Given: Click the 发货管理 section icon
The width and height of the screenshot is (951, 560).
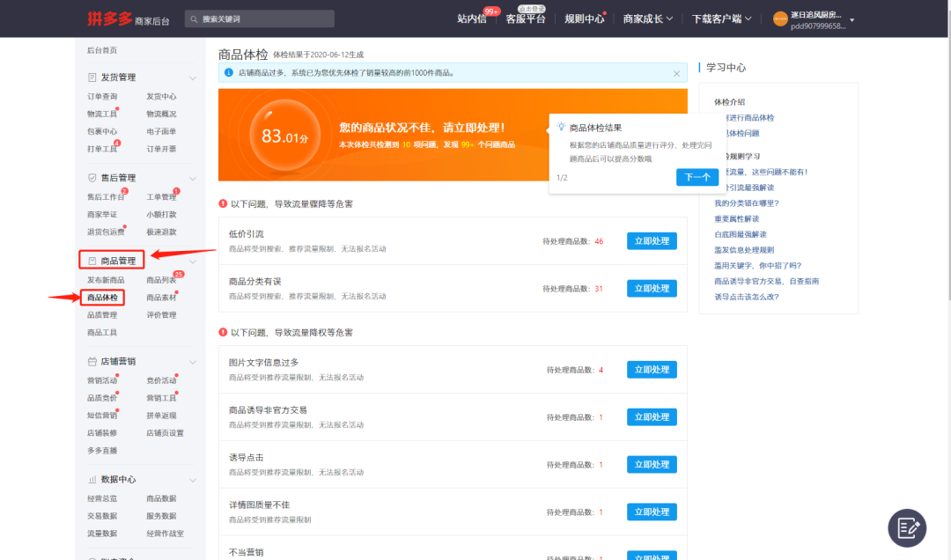Looking at the screenshot, I should [x=92, y=77].
